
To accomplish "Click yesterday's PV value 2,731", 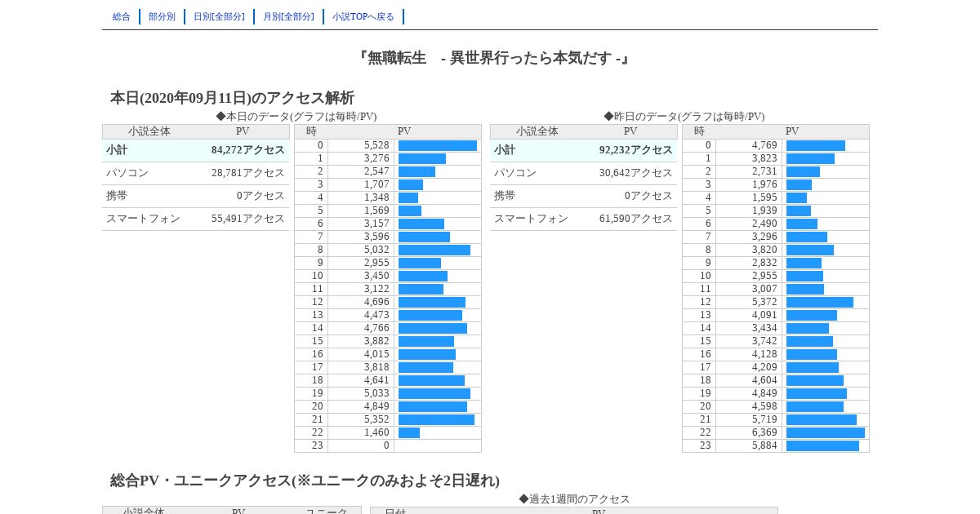I will [x=764, y=172].
